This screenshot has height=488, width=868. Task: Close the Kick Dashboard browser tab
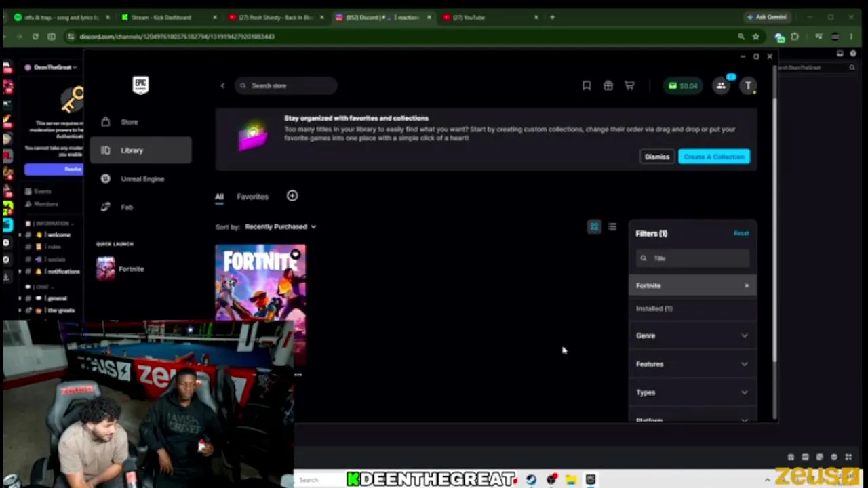pos(215,17)
